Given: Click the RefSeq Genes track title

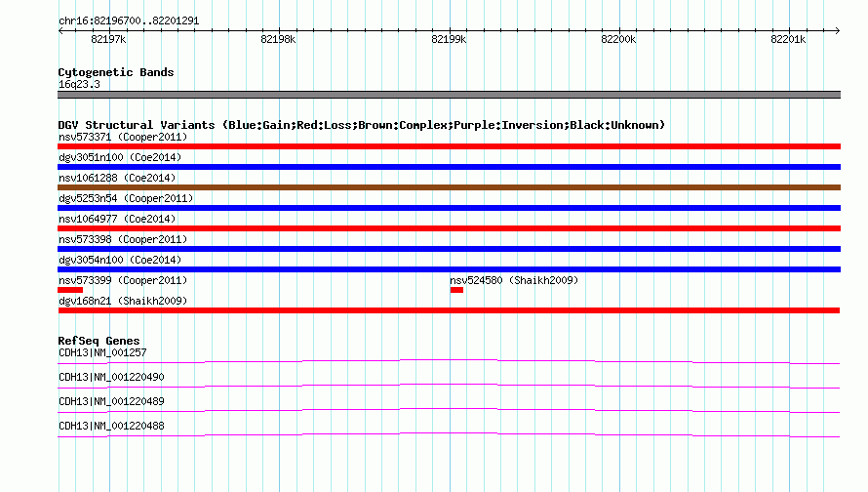Looking at the screenshot, I should pos(99,341).
